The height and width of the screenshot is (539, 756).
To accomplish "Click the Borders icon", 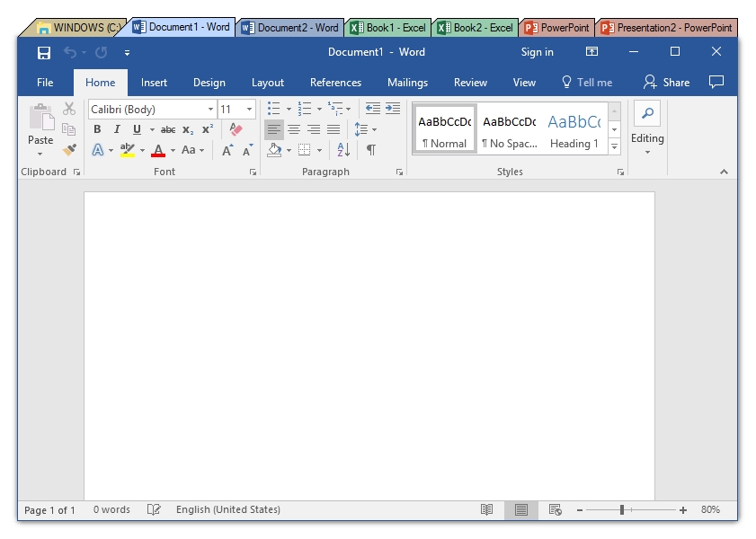I will pyautogui.click(x=304, y=150).
